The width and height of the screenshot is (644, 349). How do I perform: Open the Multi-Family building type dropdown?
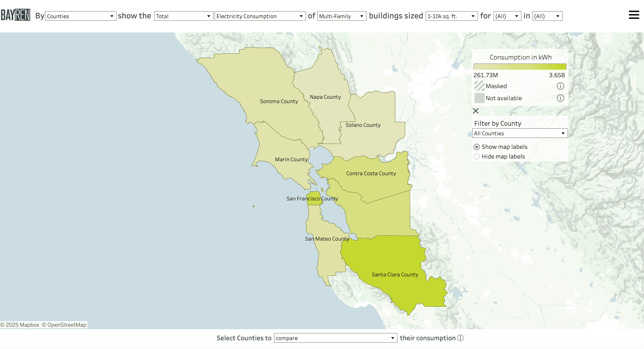[x=342, y=16]
